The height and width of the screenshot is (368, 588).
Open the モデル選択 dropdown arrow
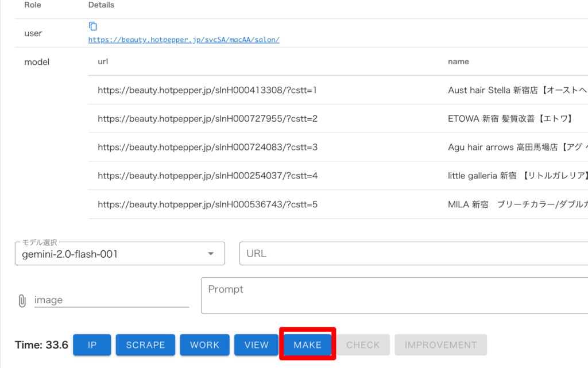point(211,254)
